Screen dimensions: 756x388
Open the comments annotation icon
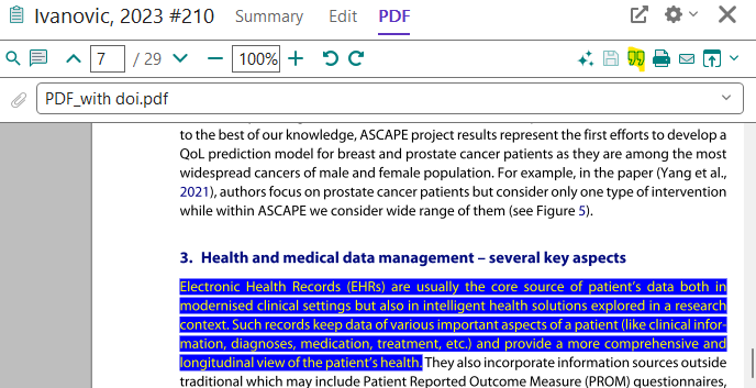(x=39, y=58)
